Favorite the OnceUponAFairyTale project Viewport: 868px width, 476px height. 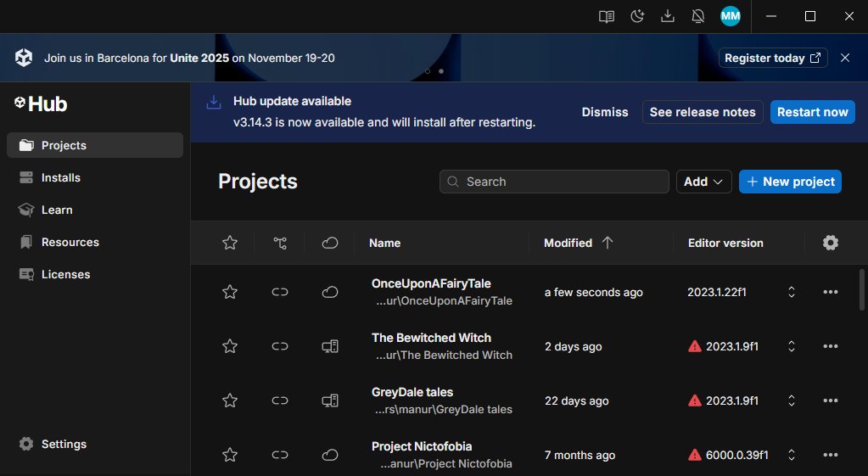[230, 292]
